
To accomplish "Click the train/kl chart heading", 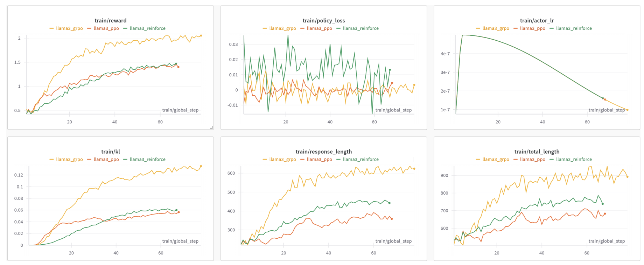I will point(111,152).
